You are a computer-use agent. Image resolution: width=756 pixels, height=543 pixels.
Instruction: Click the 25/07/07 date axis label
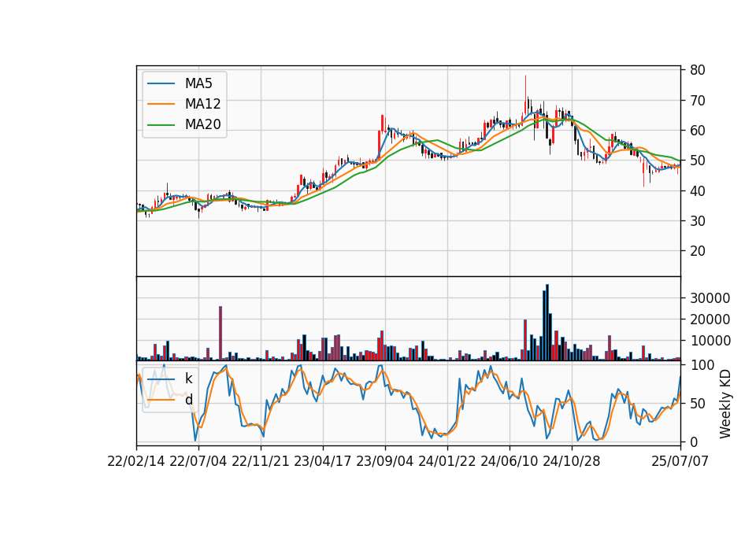pyautogui.click(x=680, y=461)
